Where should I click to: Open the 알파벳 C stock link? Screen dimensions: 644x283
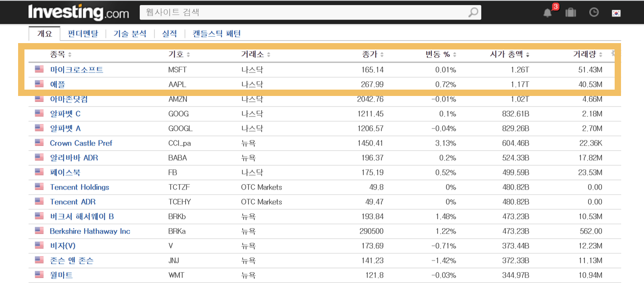coord(65,114)
